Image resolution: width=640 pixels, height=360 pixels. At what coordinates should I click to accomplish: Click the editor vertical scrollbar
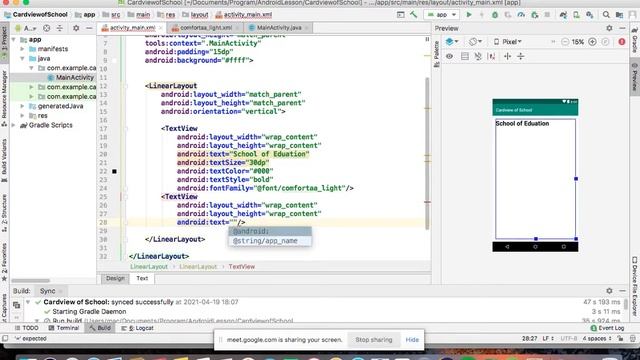pos(427,153)
